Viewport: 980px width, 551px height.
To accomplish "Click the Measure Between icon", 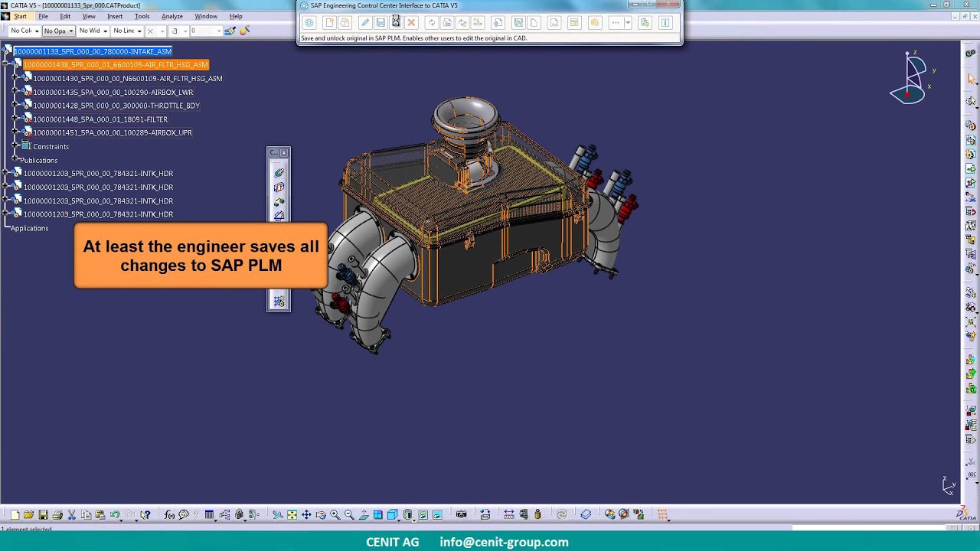I will pyautogui.click(x=508, y=514).
